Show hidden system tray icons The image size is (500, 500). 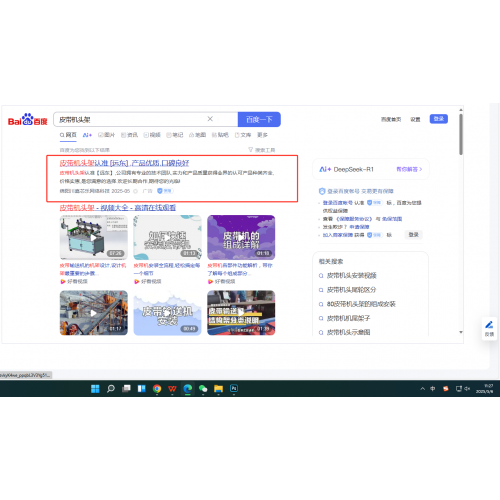click(x=423, y=389)
